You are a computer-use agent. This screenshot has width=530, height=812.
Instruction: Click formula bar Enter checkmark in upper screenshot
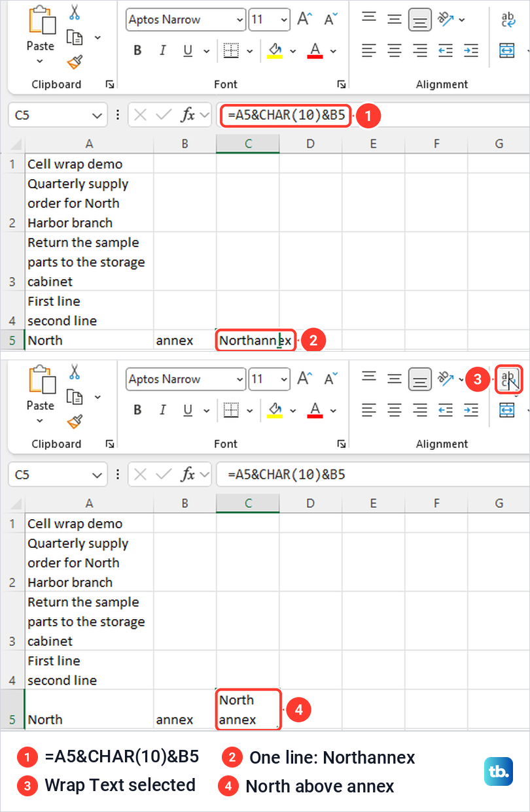point(164,116)
